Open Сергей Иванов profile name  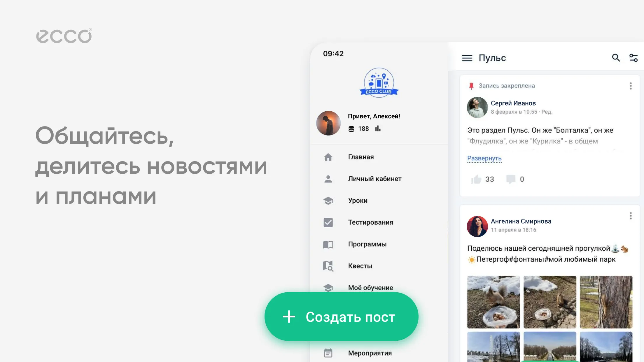coord(513,103)
